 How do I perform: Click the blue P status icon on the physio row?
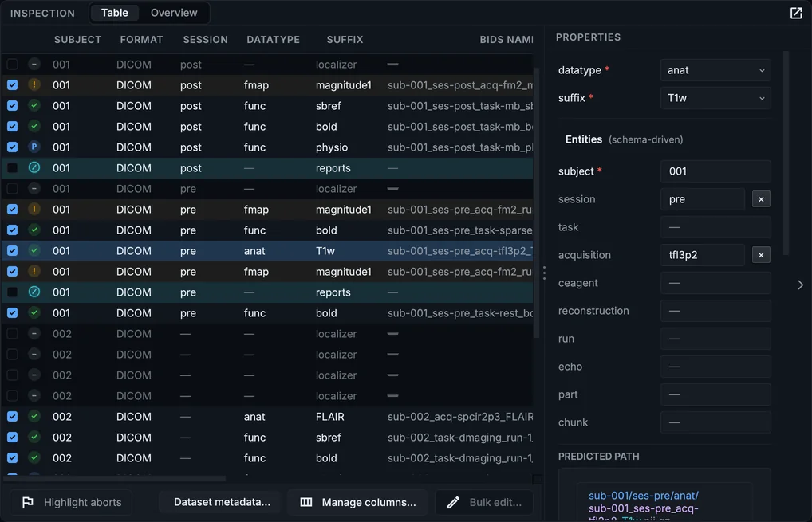click(34, 147)
